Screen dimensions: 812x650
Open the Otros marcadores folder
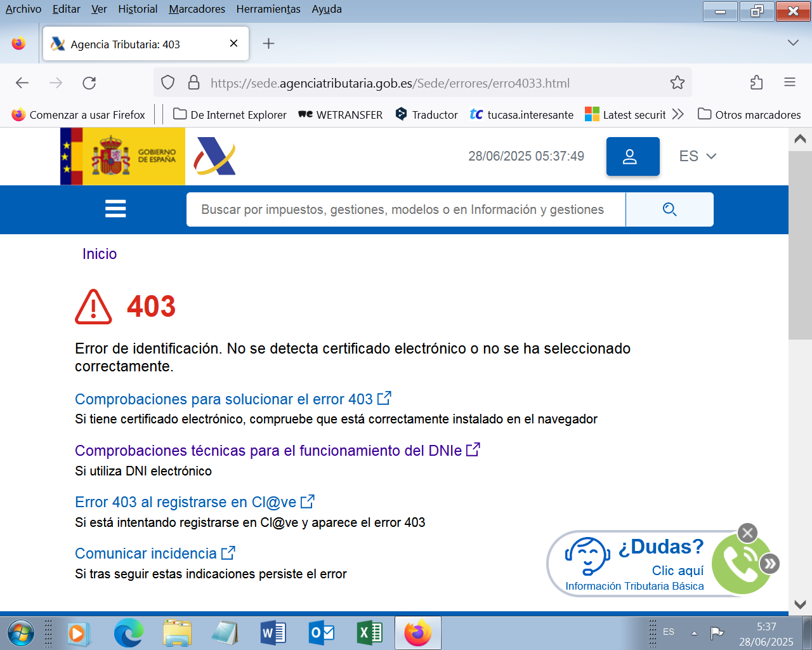(749, 115)
